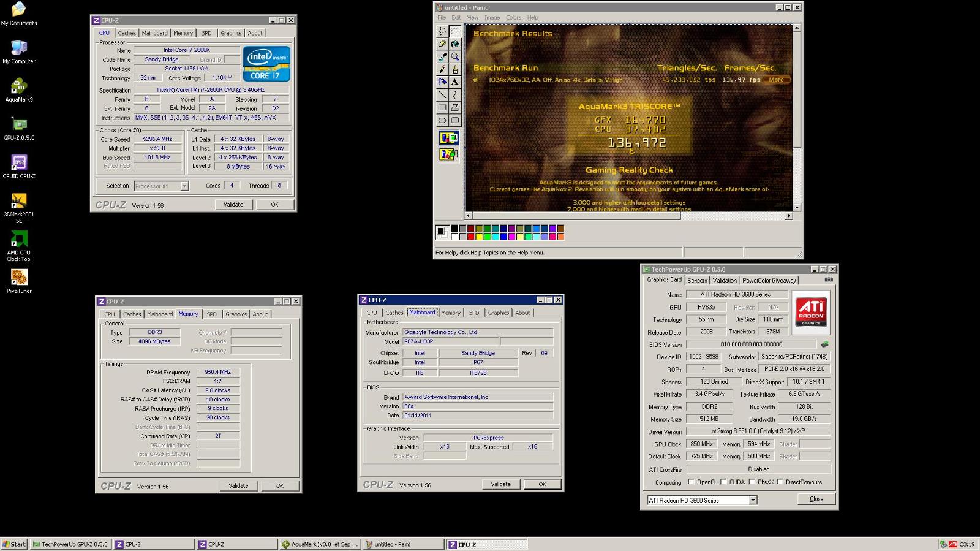Click Validate in the top CPU-Z window
Screen dimensions: 980x551
233,205
